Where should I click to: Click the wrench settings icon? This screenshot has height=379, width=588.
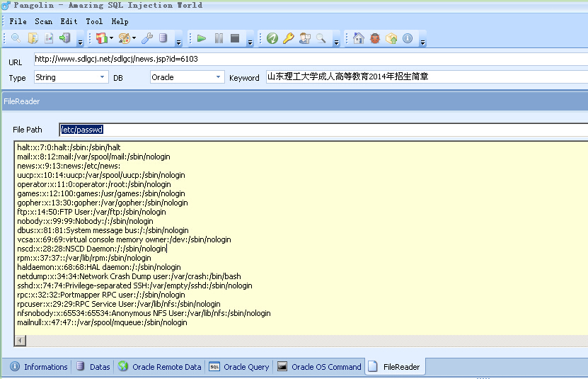pyautogui.click(x=147, y=38)
